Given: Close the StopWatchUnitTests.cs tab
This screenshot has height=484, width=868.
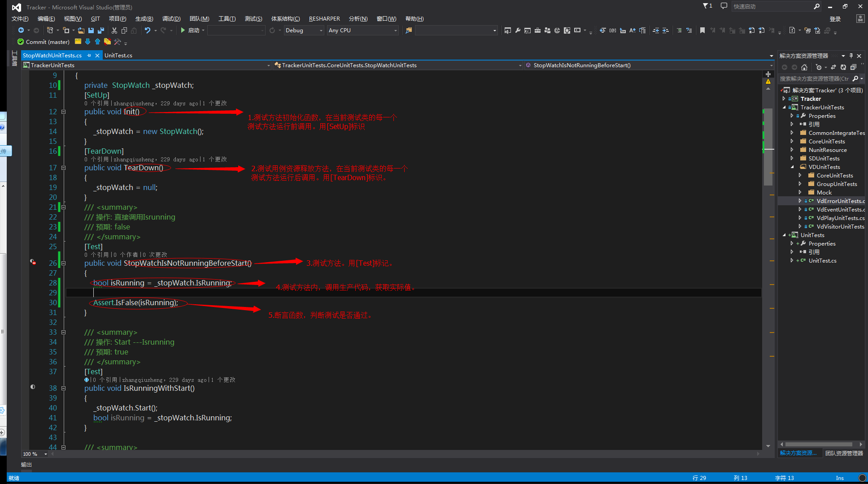Looking at the screenshot, I should (97, 56).
